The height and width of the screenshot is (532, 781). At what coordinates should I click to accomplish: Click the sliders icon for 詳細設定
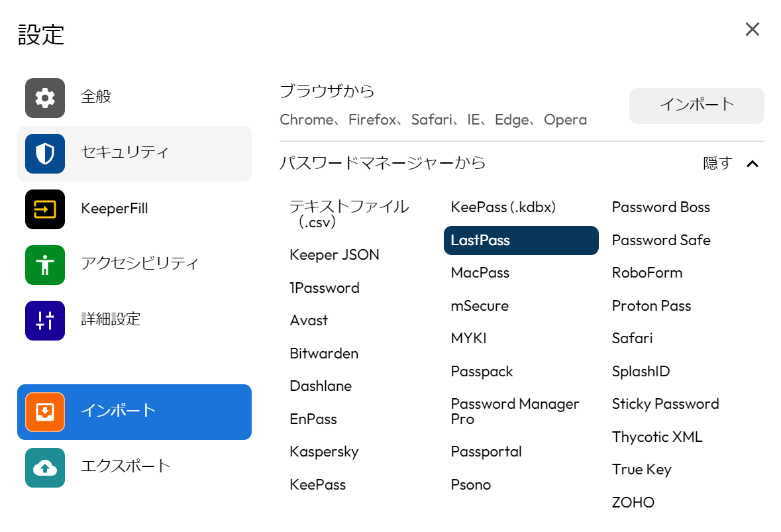(45, 321)
